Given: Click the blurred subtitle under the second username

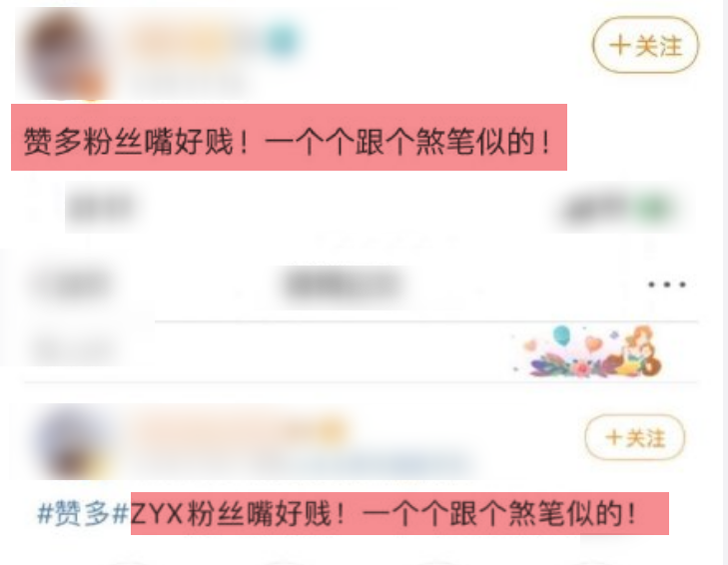Looking at the screenshot, I should 363,464.
